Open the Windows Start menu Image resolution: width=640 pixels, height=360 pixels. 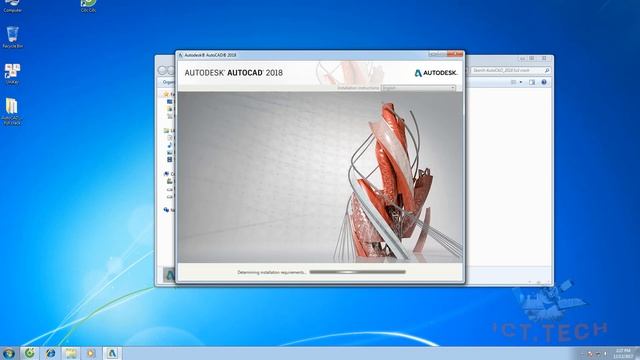[8, 353]
